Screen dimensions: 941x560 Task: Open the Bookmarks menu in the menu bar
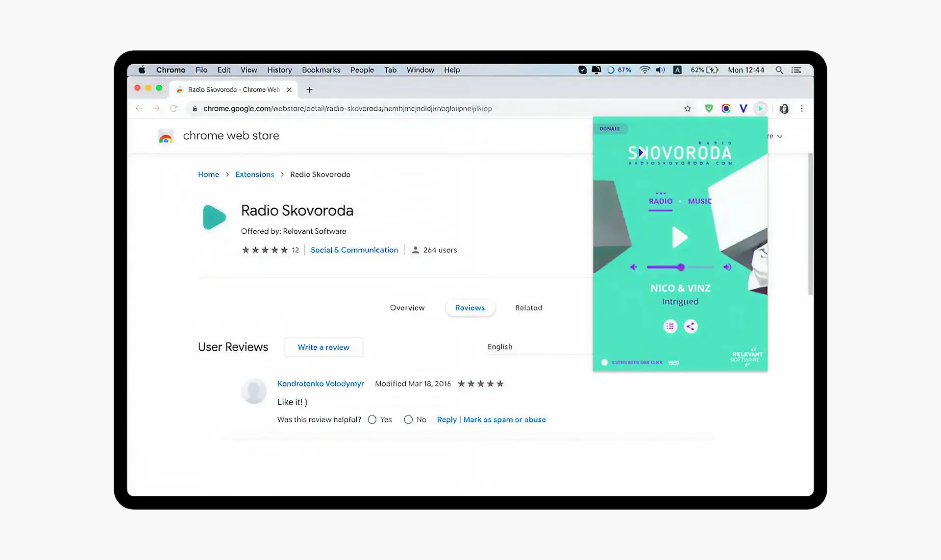click(x=321, y=70)
